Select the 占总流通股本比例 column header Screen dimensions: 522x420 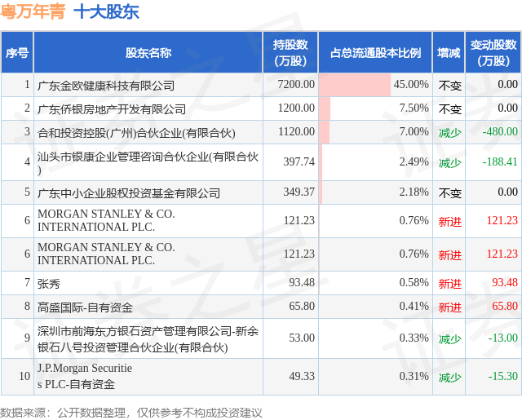tap(375, 52)
